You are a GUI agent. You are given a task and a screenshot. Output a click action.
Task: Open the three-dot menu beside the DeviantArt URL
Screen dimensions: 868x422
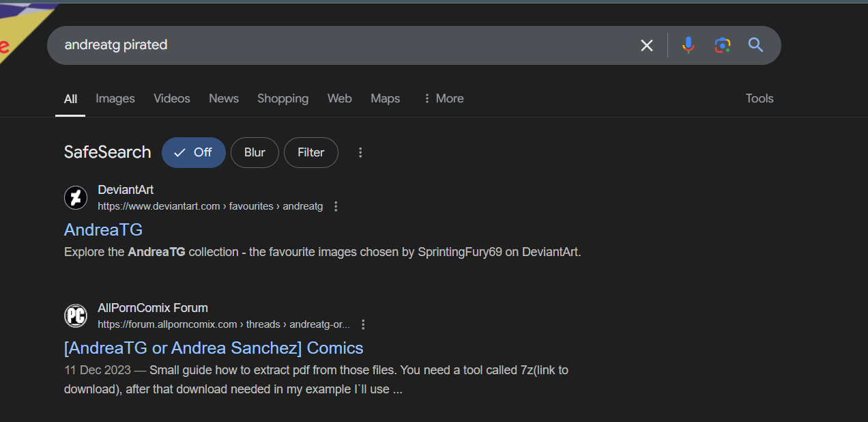[x=336, y=206]
